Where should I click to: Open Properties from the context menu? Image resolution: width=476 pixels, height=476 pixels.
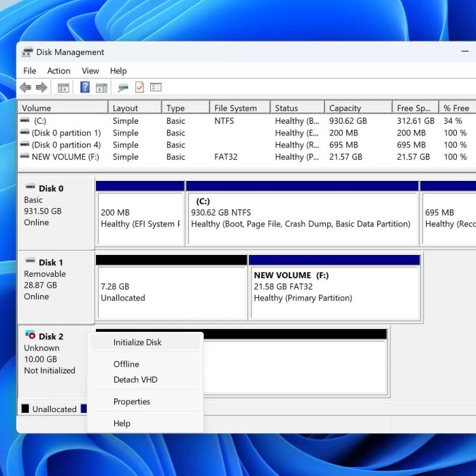(x=145, y=401)
